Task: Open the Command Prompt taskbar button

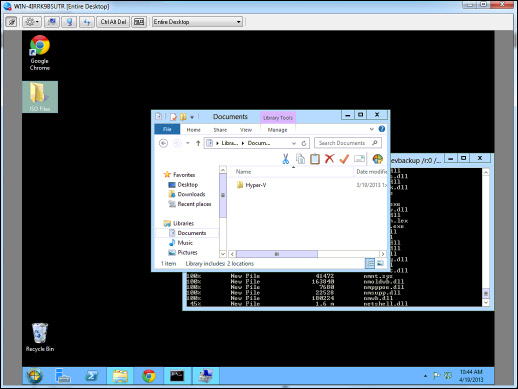Action: point(177,376)
